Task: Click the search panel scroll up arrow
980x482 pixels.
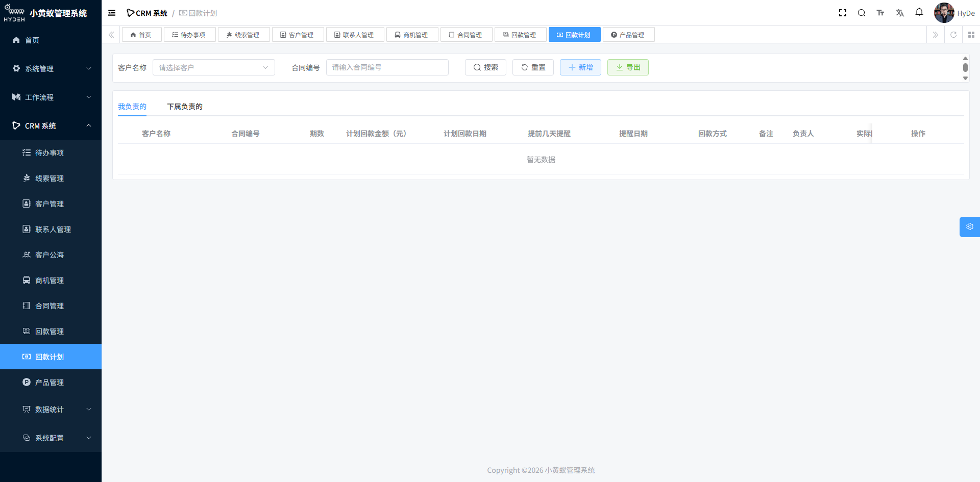Action: [965, 58]
